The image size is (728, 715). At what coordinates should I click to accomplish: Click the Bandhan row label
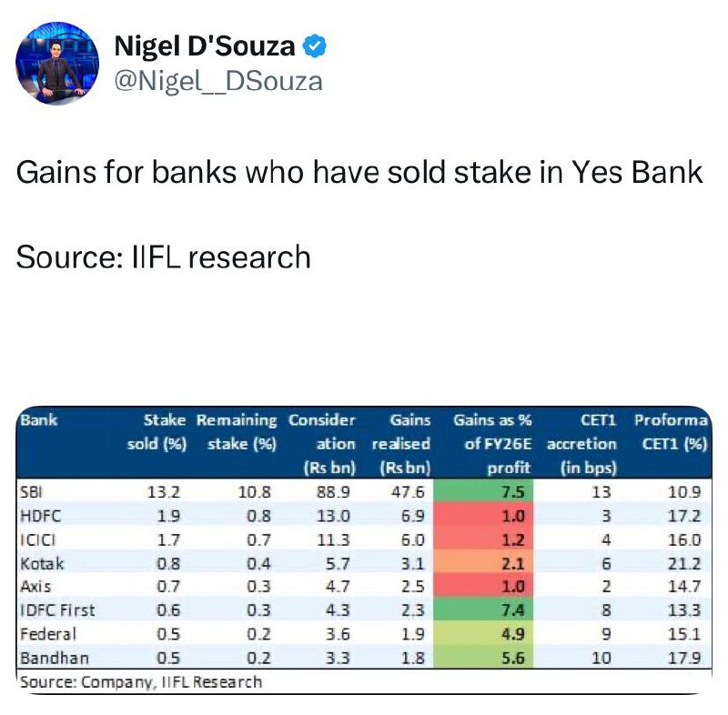[x=55, y=658]
